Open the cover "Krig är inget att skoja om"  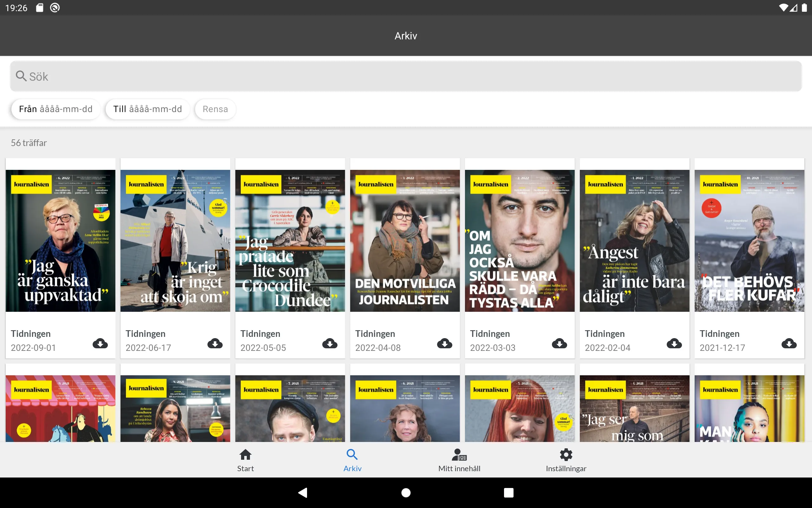[175, 241]
